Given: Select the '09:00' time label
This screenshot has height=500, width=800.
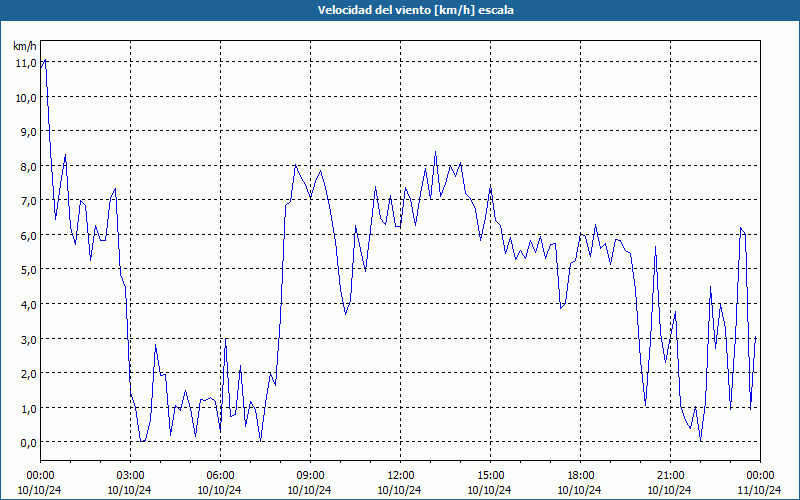Looking at the screenshot, I should (310, 476).
